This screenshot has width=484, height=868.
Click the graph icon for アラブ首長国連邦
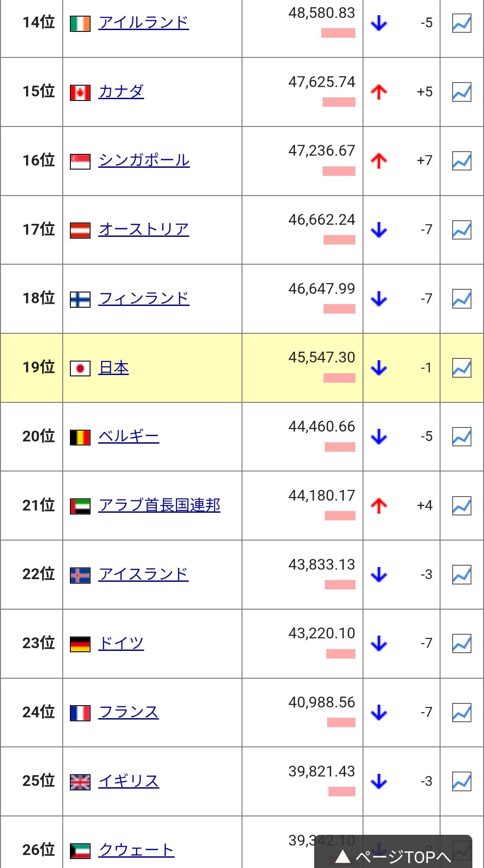pyautogui.click(x=462, y=506)
